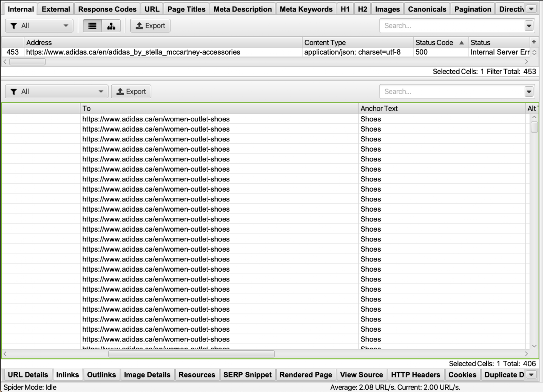Sort by Address column header
The image size is (543, 392).
[x=163, y=42]
